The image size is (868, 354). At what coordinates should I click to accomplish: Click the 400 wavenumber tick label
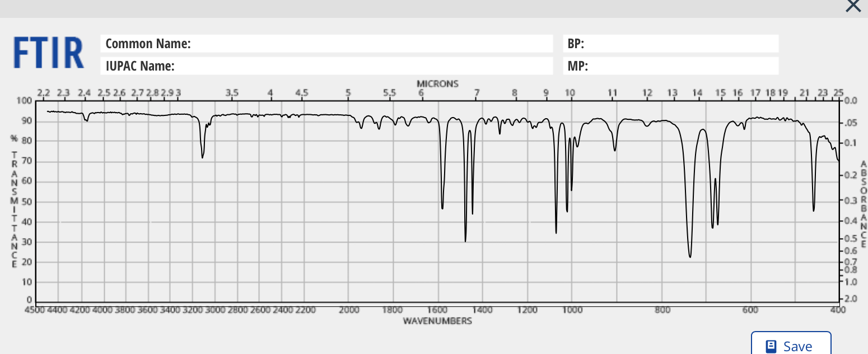pos(837,310)
